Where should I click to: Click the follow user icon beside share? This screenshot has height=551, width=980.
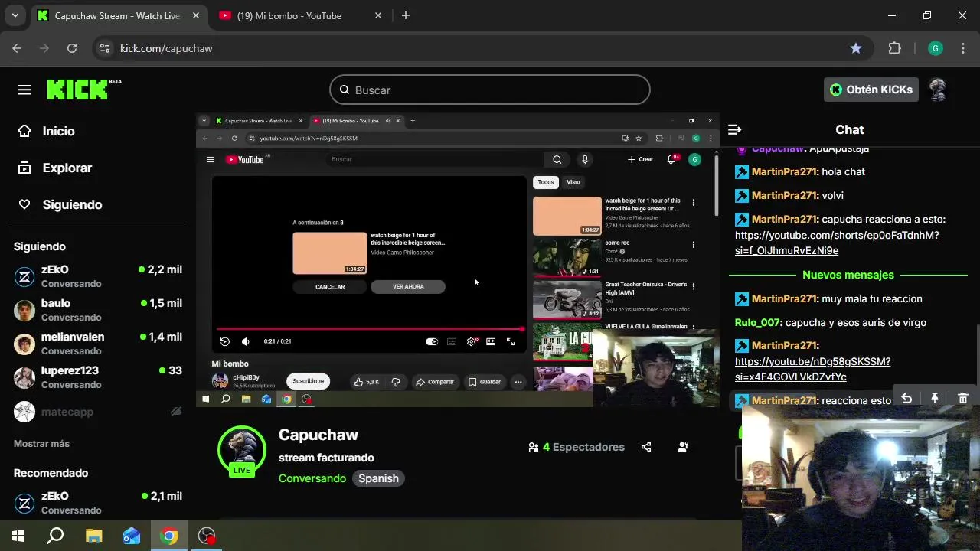tap(683, 447)
